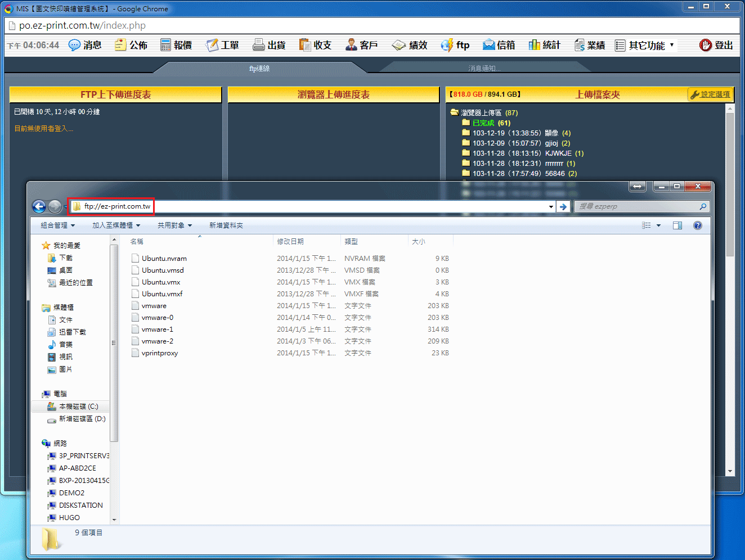This screenshot has height=560, width=745.
Task: Open the 公佈 announcements module
Action: click(x=131, y=45)
